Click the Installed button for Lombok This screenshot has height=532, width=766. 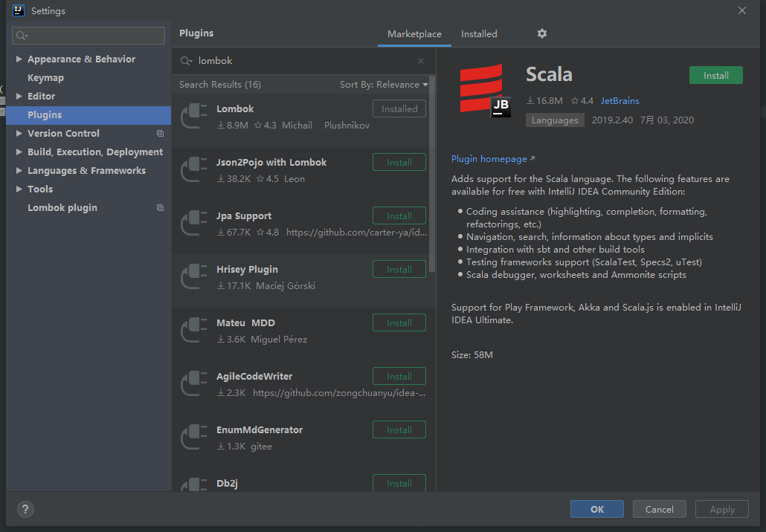tap(399, 108)
